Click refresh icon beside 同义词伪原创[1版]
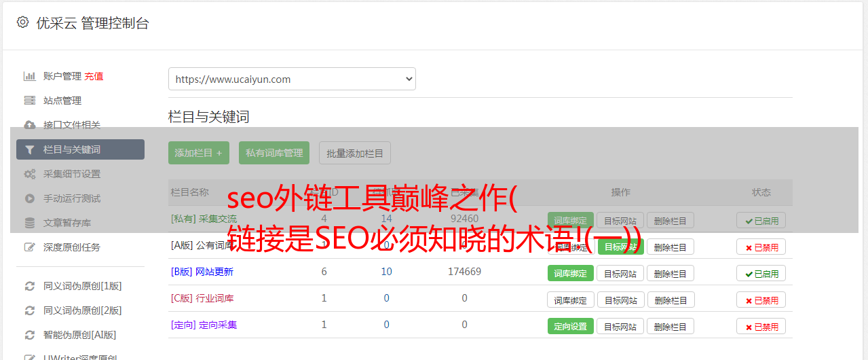Viewport: 868px width, 360px height. 29,286
